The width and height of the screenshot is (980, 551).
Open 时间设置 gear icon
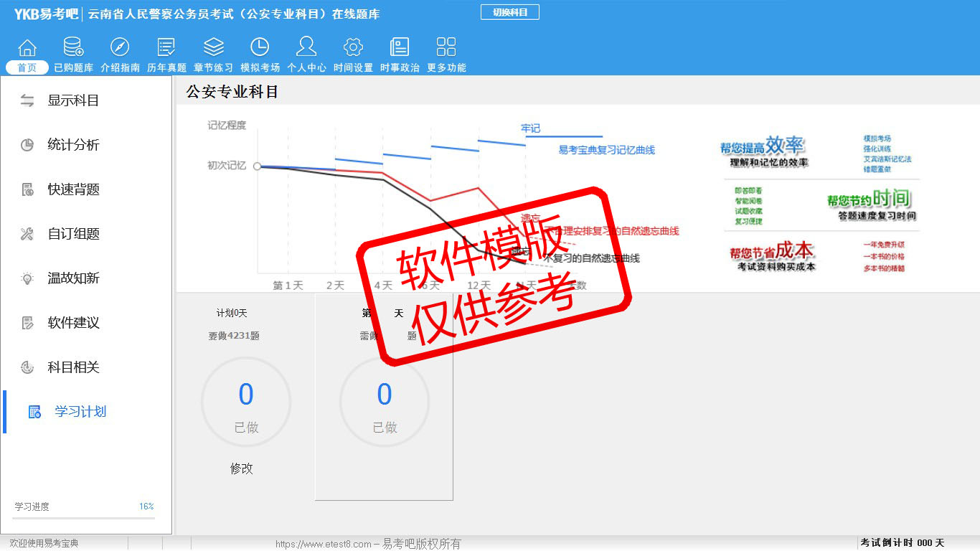click(x=353, y=48)
